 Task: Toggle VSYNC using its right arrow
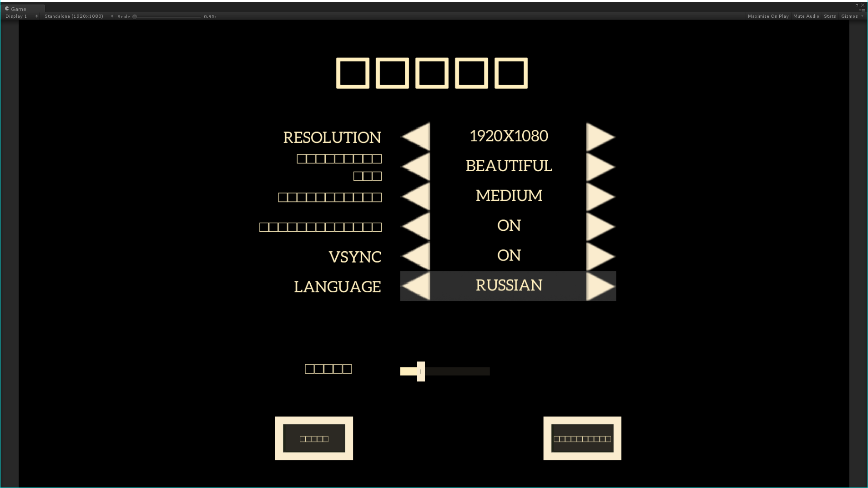click(x=600, y=256)
